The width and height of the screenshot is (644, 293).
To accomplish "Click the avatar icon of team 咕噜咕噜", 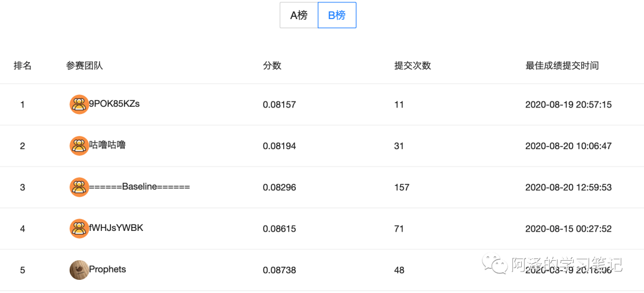I will pos(79,146).
